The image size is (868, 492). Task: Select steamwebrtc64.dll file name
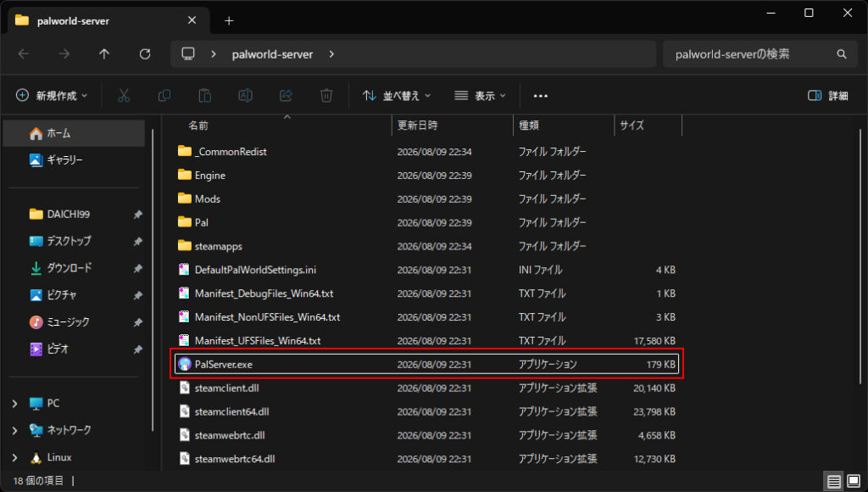click(x=235, y=459)
